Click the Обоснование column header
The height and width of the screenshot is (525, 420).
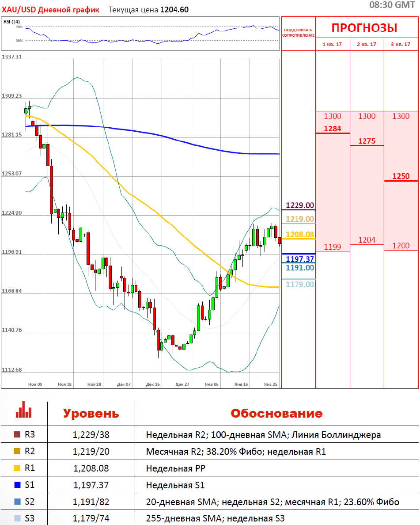[x=276, y=414]
